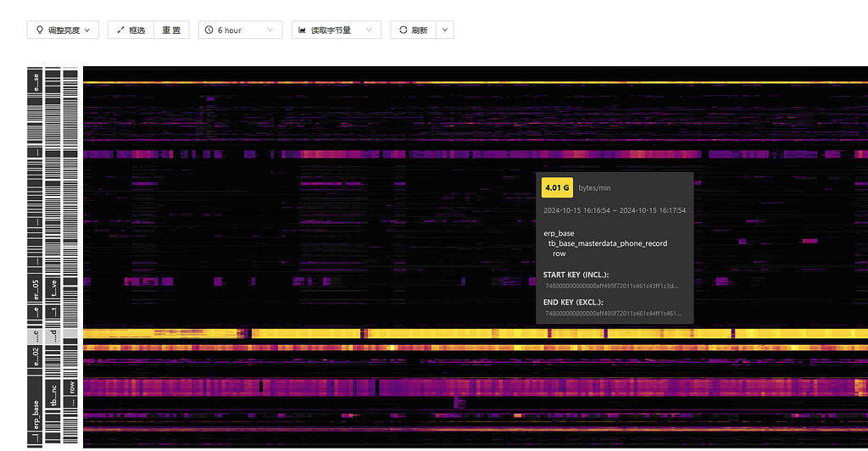This screenshot has width=868, height=451.
Task: Open the auto-refresh options arrow next to 刷新
Action: 445,31
